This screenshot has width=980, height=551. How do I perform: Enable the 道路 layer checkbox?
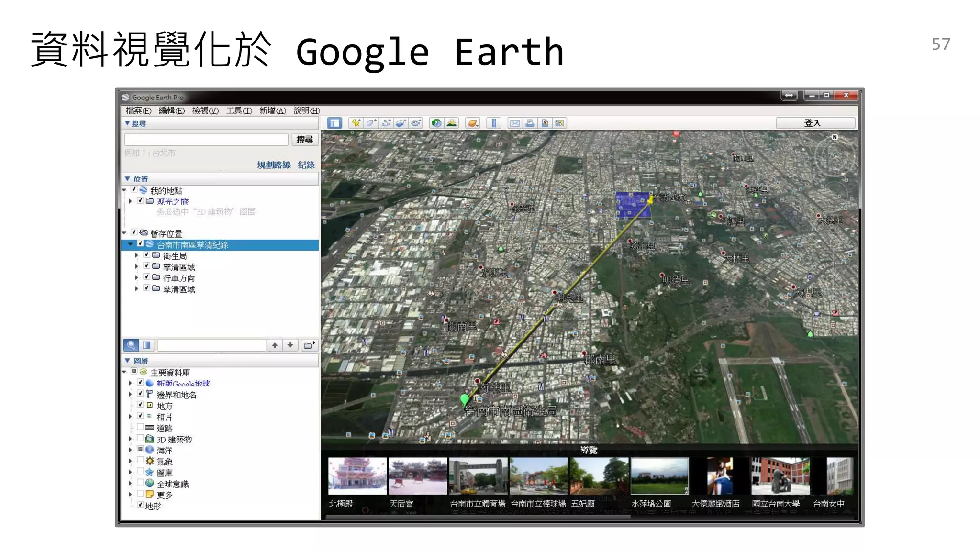click(x=140, y=427)
